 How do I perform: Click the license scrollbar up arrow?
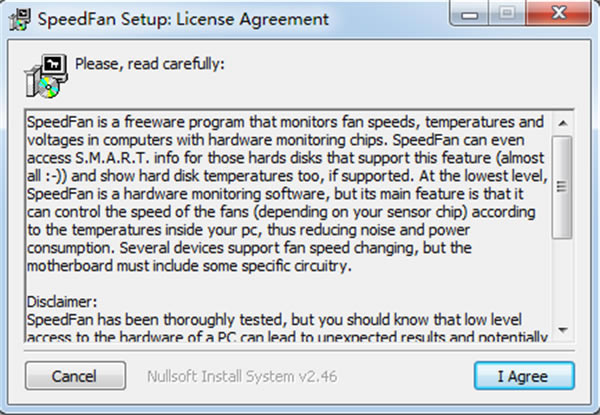click(x=562, y=123)
